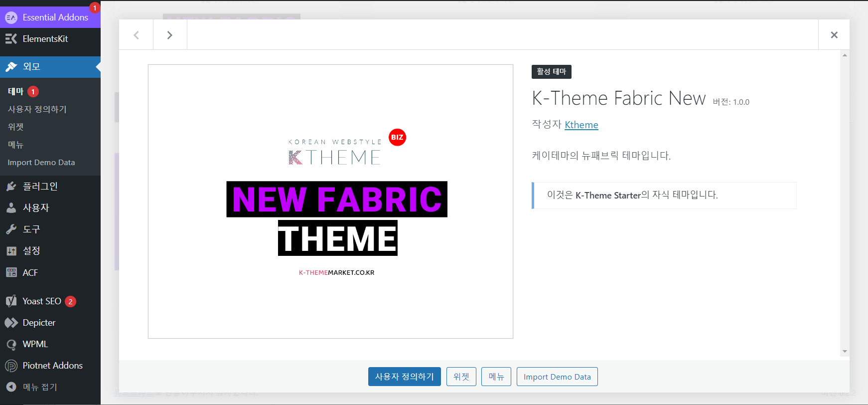Open 사용자 정의하기 in sidebar submenu
The width and height of the screenshot is (868, 405).
[37, 109]
